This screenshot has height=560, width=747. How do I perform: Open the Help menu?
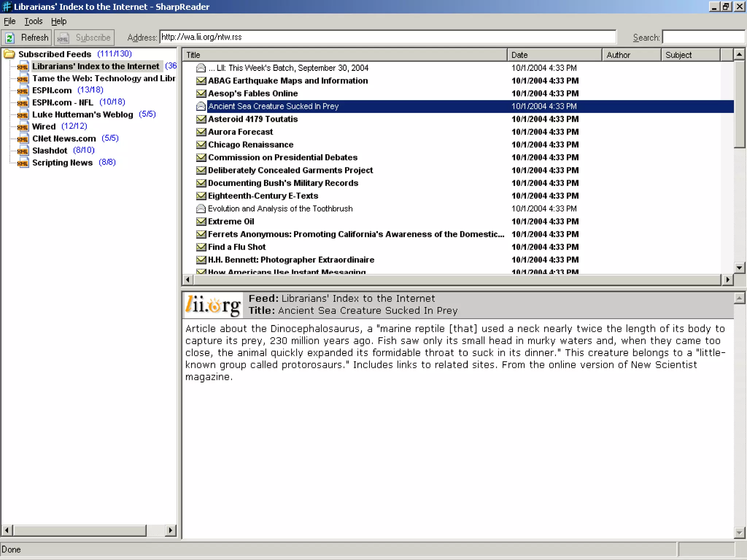click(59, 21)
